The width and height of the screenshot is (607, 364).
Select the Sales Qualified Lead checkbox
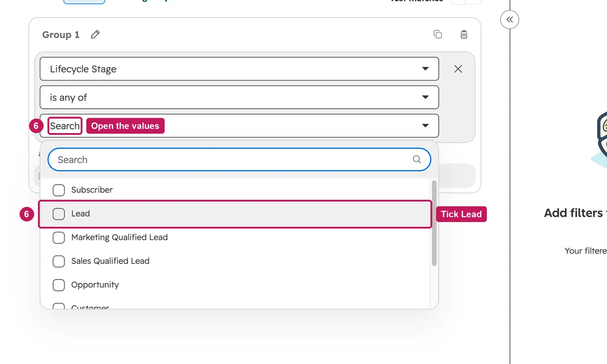coord(59,261)
